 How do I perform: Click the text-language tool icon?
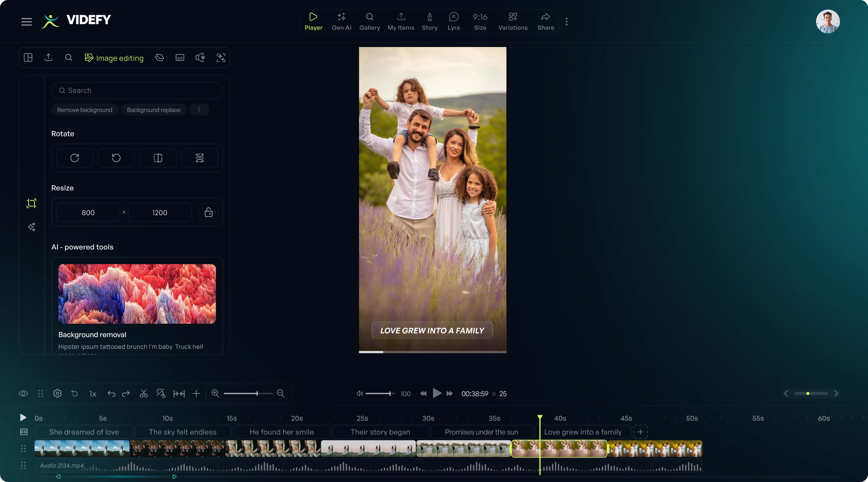(161, 394)
